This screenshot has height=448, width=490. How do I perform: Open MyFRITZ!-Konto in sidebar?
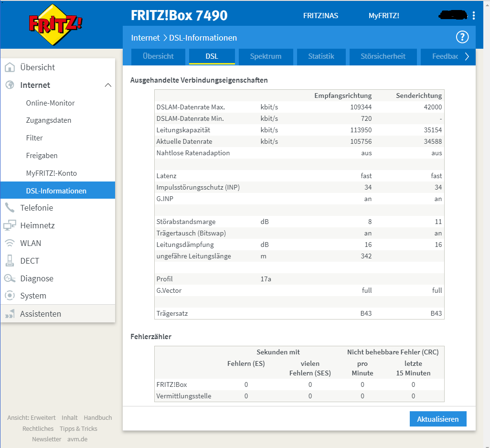point(51,173)
